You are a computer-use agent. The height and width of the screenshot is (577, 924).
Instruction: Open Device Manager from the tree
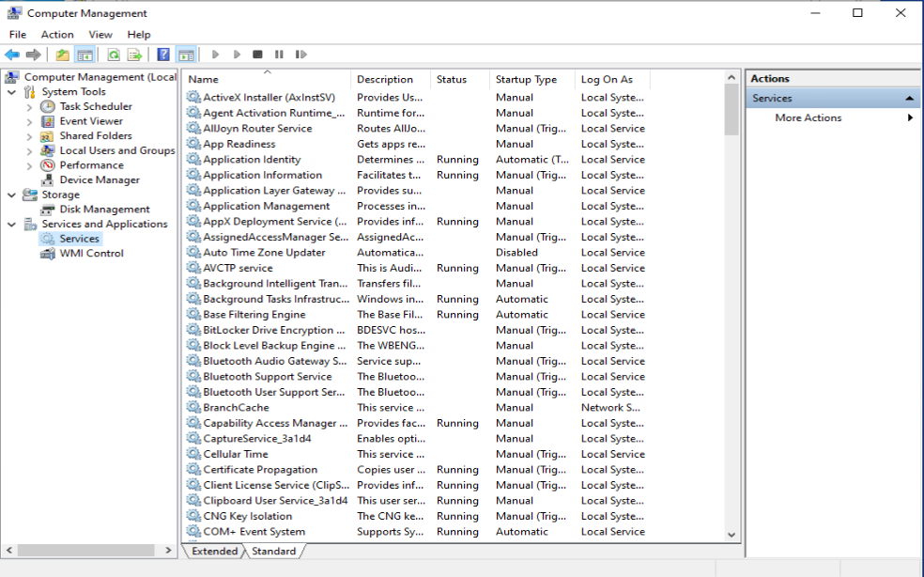(x=100, y=179)
